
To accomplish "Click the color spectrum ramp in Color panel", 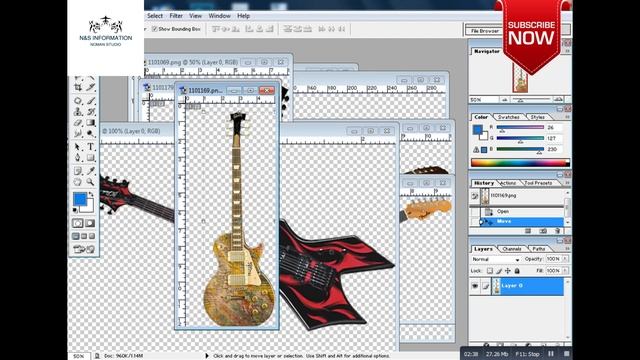I will click(x=520, y=163).
